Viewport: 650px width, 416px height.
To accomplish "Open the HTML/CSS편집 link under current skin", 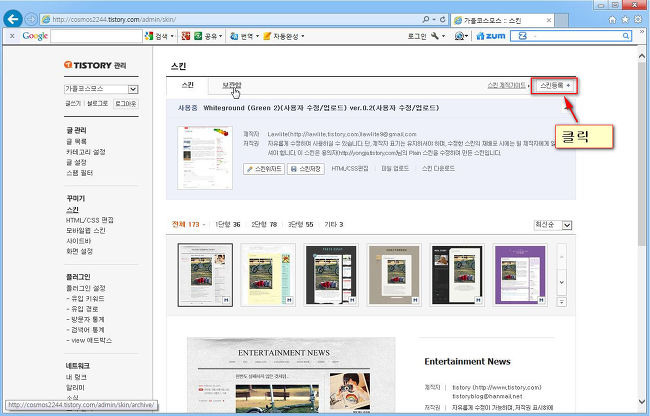I will click(x=350, y=168).
